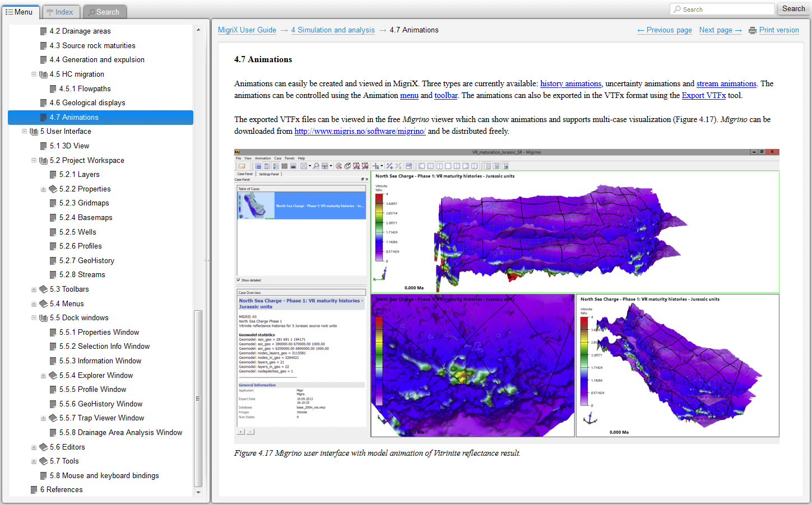Click the Search button at top right
The width and height of the screenshot is (812, 505).
coord(794,9)
